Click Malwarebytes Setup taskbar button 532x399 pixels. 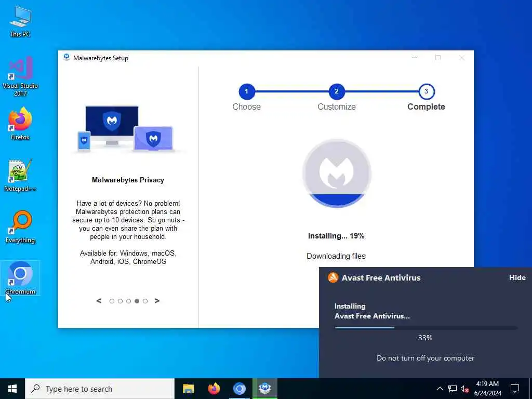pos(264,389)
